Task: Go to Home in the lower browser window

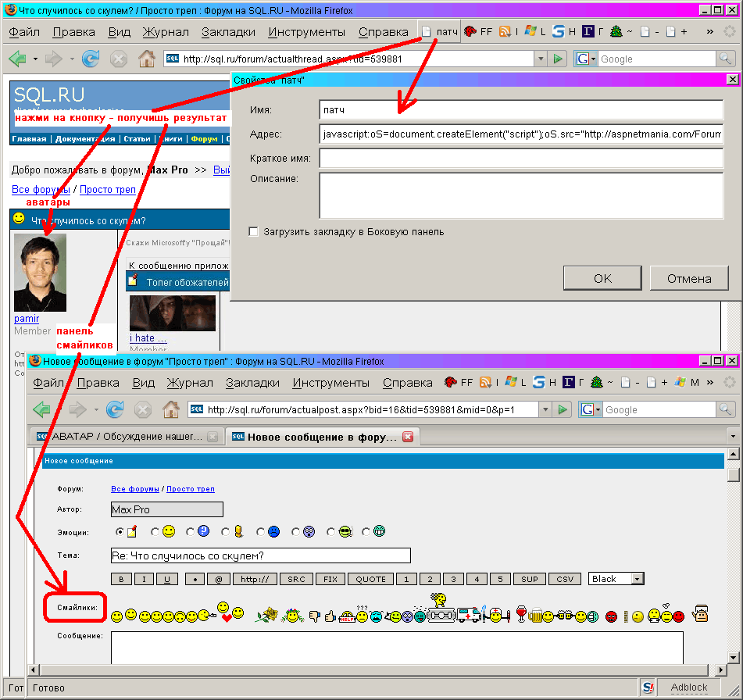Action: pyautogui.click(x=170, y=409)
